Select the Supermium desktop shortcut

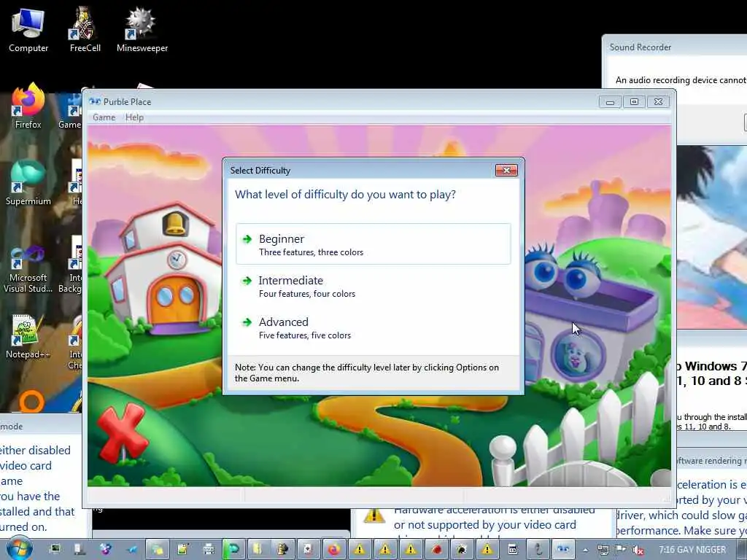(x=28, y=183)
